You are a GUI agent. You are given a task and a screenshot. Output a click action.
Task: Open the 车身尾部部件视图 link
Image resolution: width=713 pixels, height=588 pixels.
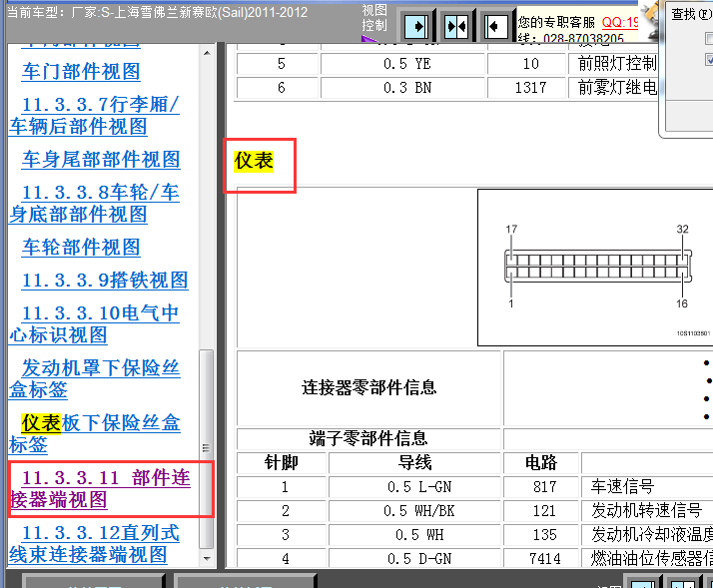pyautogui.click(x=101, y=159)
